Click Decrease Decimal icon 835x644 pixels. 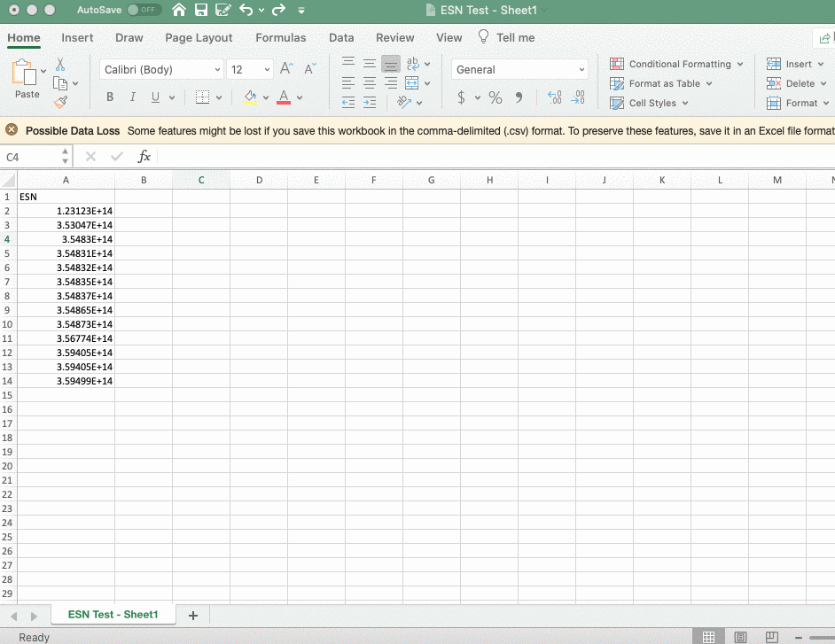(x=578, y=97)
